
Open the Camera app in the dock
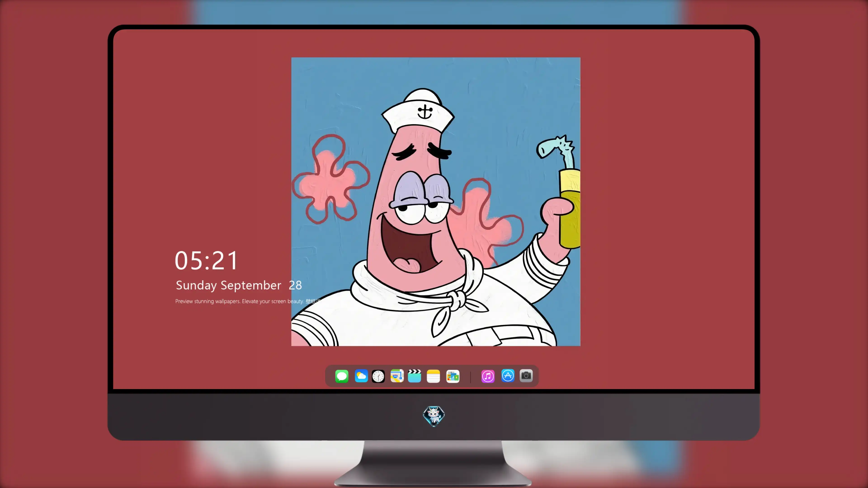(526, 375)
